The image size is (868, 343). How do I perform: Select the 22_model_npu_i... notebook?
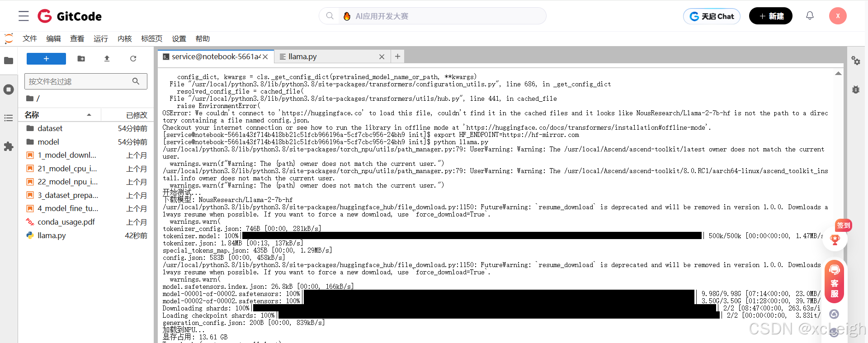point(86,182)
